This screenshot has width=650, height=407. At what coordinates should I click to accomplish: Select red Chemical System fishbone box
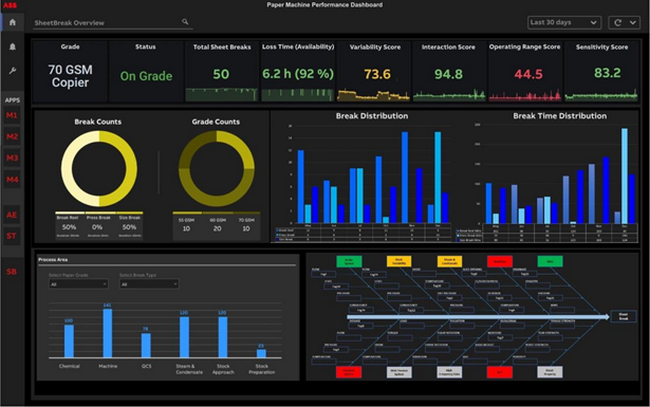[349, 372]
